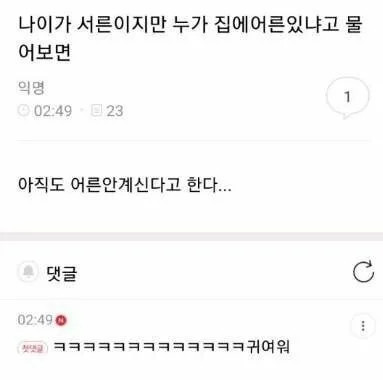Click the number 1 inside bubble

pyautogui.click(x=347, y=97)
